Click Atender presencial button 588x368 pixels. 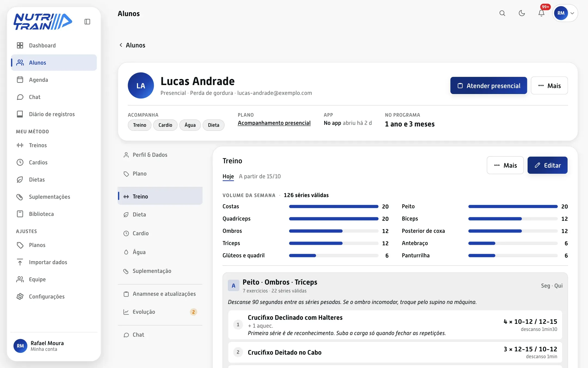pos(489,86)
